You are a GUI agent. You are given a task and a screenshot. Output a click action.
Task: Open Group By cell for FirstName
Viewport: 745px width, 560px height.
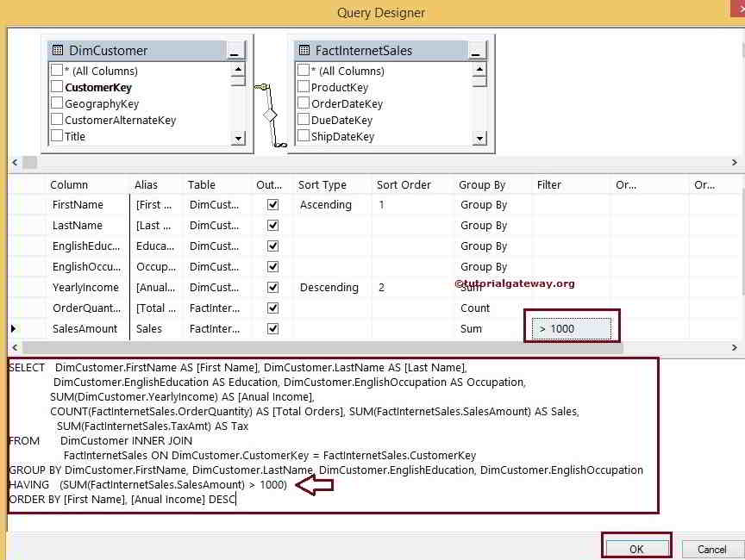tap(492, 204)
